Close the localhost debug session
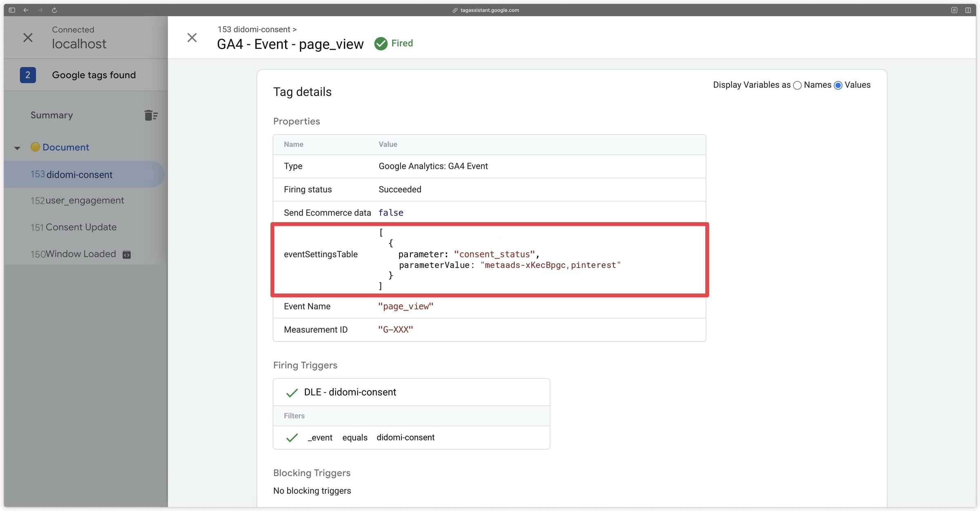Image resolution: width=980 pixels, height=511 pixels. (28, 38)
